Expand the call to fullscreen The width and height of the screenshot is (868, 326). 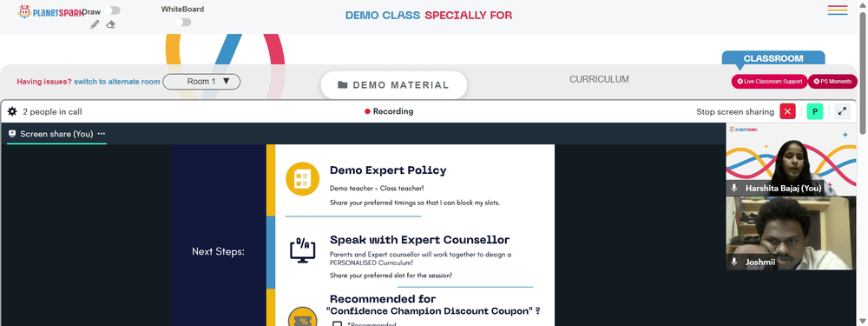click(x=842, y=111)
